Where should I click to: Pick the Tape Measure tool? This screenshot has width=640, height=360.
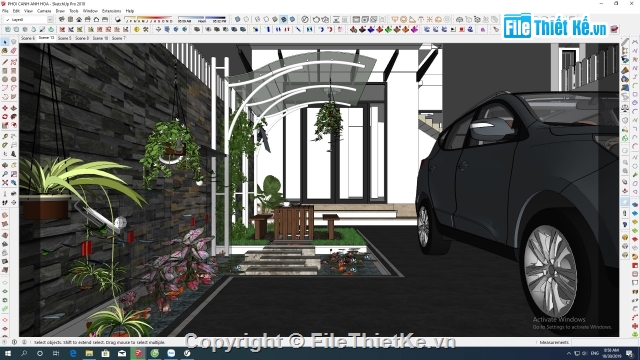click(x=5, y=137)
